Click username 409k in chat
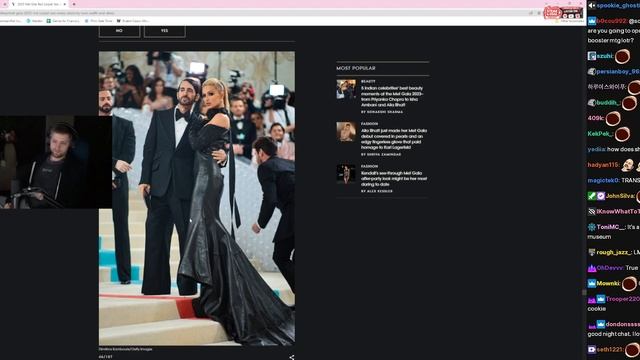 point(595,118)
